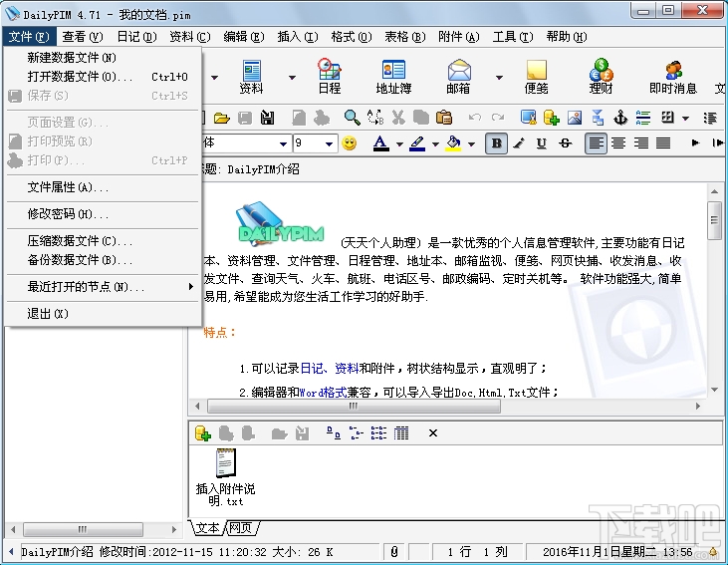
Task: Open the 资料 module
Action: point(252,77)
